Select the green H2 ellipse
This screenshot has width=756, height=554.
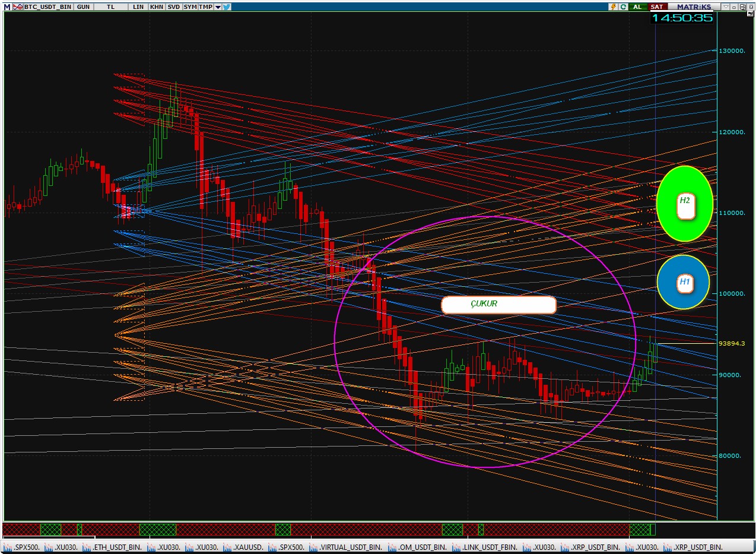(684, 204)
